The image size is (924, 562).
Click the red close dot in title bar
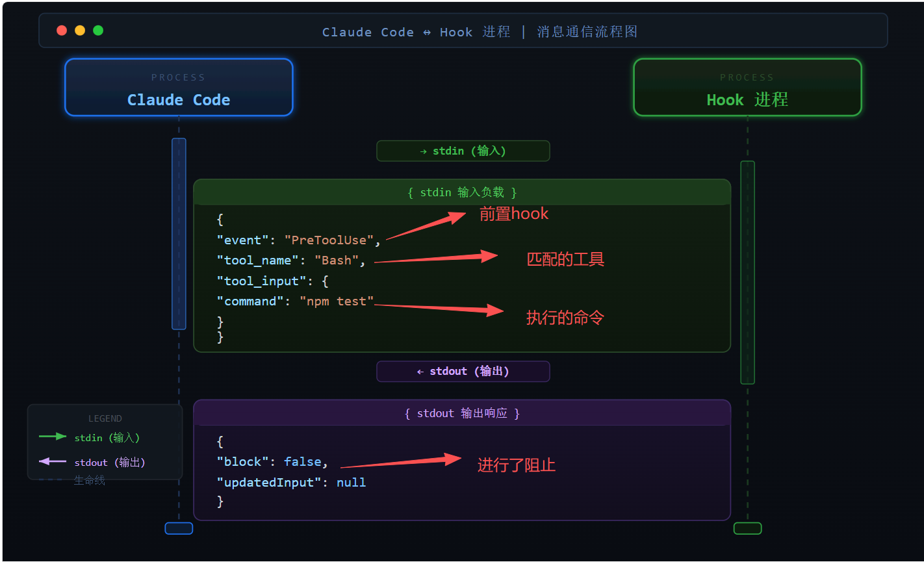tap(62, 31)
